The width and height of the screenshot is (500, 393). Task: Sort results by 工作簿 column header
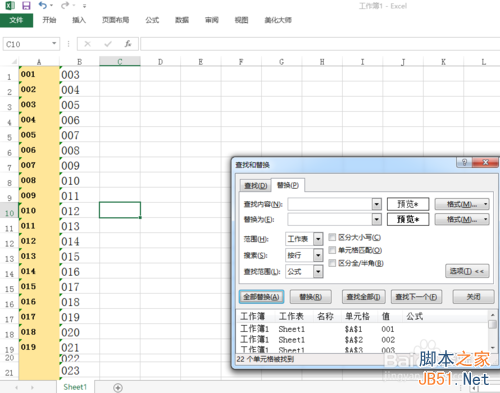pyautogui.click(x=253, y=316)
